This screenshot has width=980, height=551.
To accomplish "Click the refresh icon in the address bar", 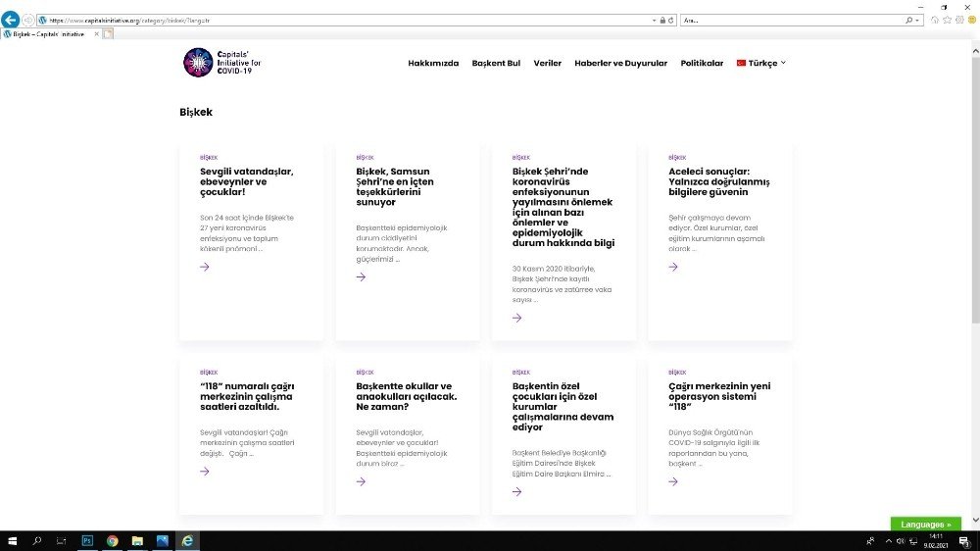I will [x=671, y=20].
